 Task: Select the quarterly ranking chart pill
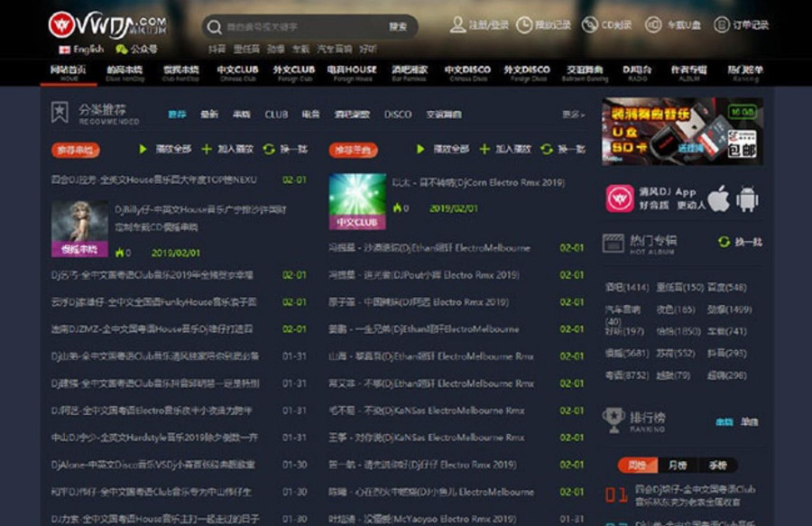pos(717,466)
